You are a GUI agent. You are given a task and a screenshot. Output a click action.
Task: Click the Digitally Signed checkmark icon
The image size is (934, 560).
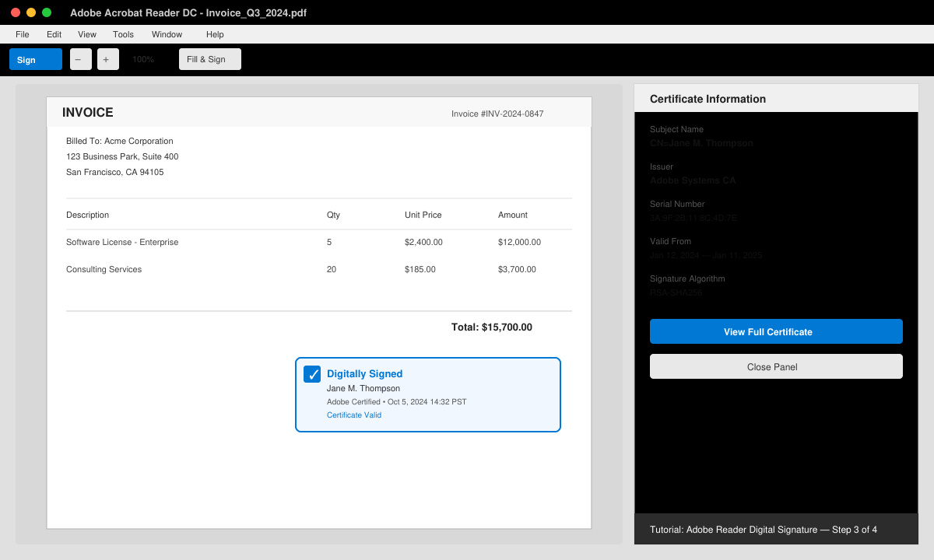point(312,374)
